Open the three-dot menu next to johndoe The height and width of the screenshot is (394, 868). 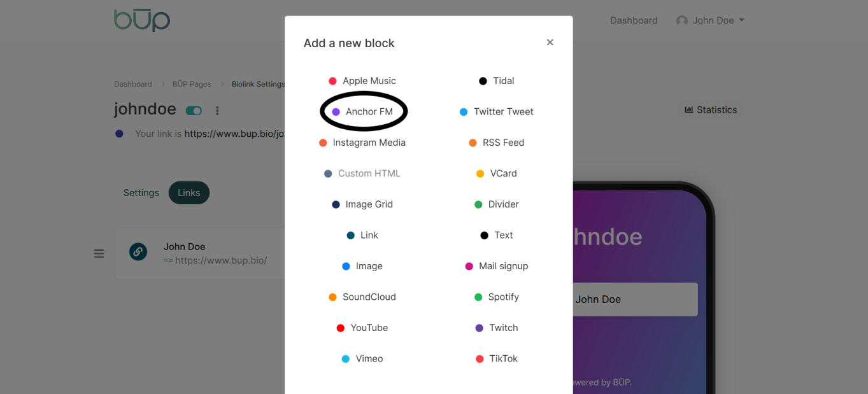pyautogui.click(x=217, y=111)
